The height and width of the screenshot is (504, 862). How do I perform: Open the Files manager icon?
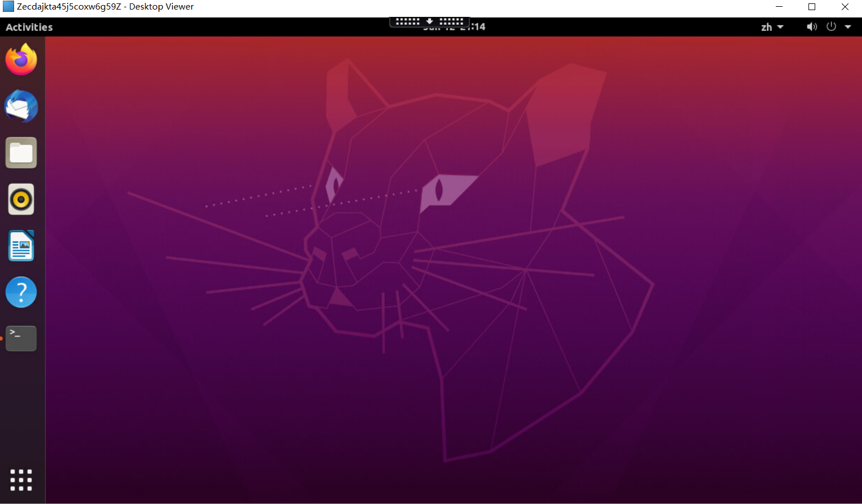(21, 153)
